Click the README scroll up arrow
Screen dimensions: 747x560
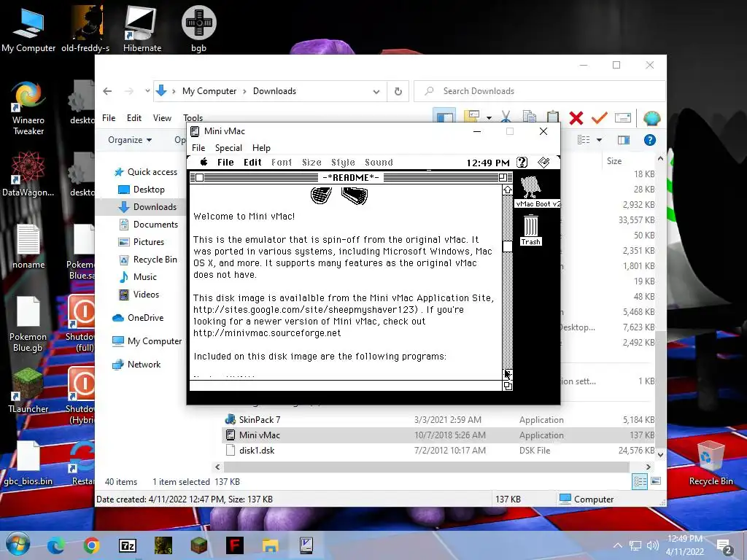coord(508,190)
